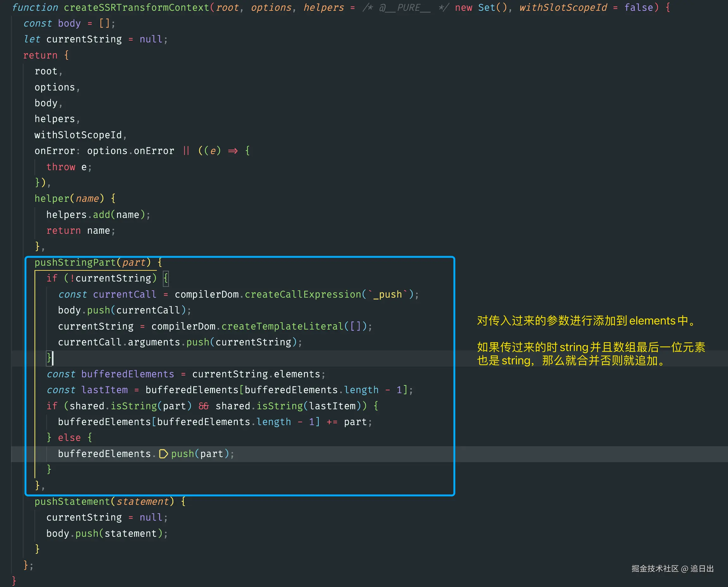Click the lastItem constant declaration

104,390
